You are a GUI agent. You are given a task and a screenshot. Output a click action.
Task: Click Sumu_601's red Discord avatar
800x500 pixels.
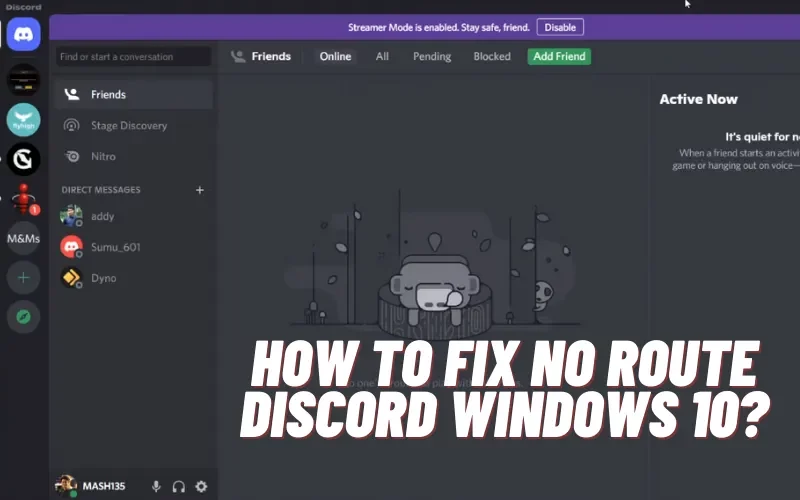pos(71,247)
